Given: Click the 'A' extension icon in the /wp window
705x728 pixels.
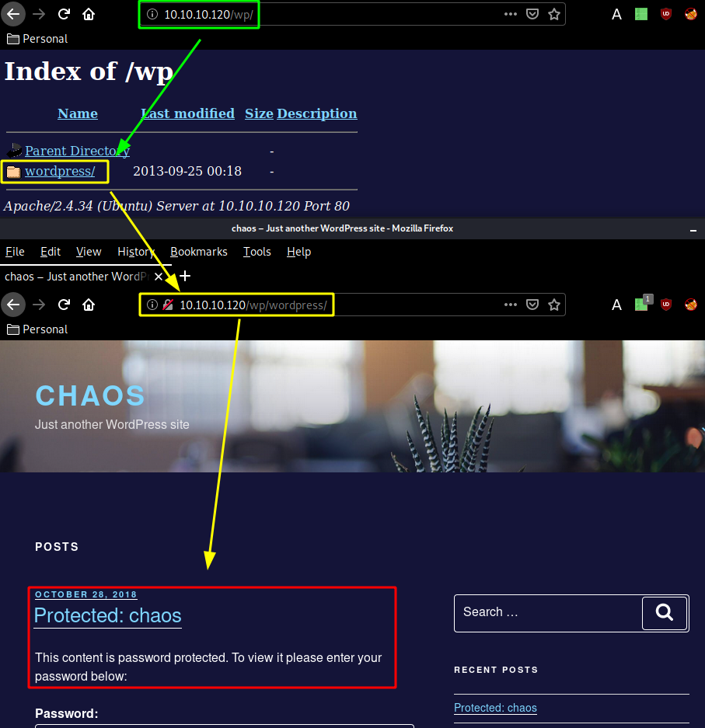Looking at the screenshot, I should tap(616, 15).
